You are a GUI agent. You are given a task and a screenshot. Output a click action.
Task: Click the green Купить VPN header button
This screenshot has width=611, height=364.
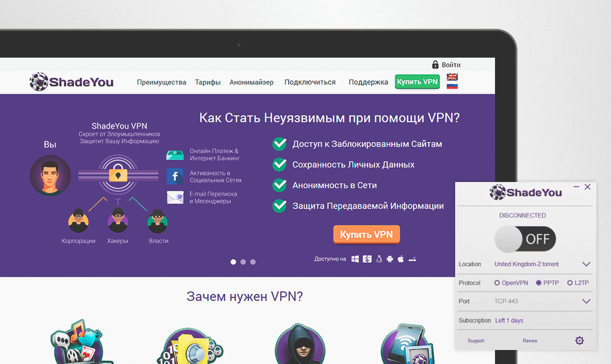pos(418,82)
